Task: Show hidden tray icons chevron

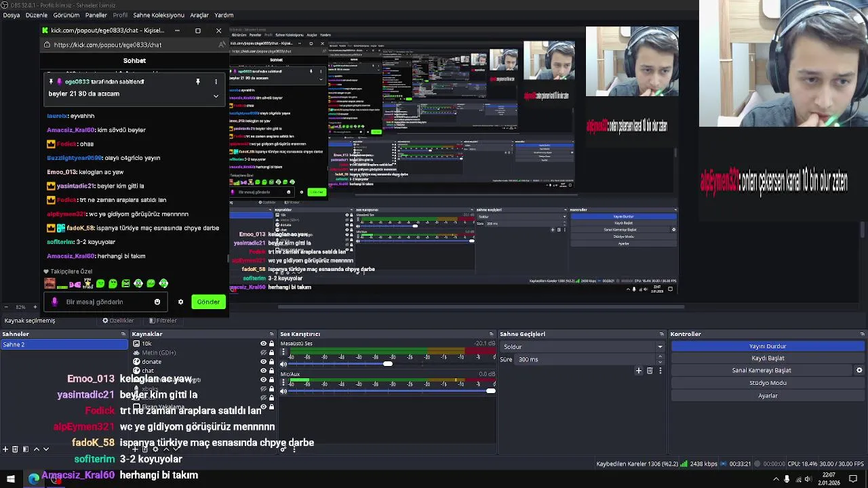Action: pyautogui.click(x=776, y=479)
